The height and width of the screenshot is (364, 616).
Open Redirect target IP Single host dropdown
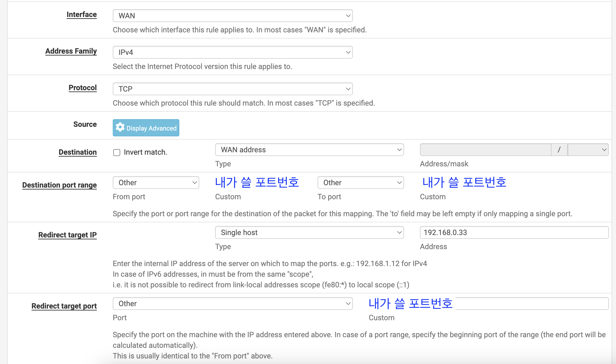309,233
